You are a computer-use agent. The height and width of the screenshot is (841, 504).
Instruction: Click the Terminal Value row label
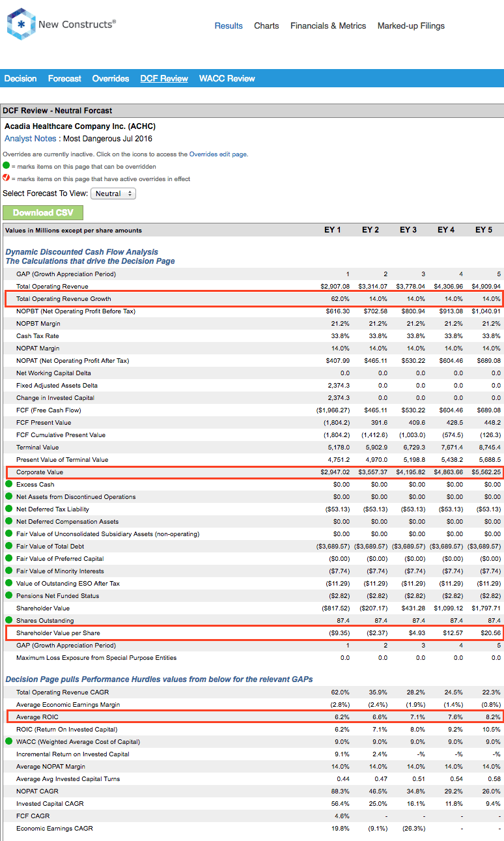[38, 447]
